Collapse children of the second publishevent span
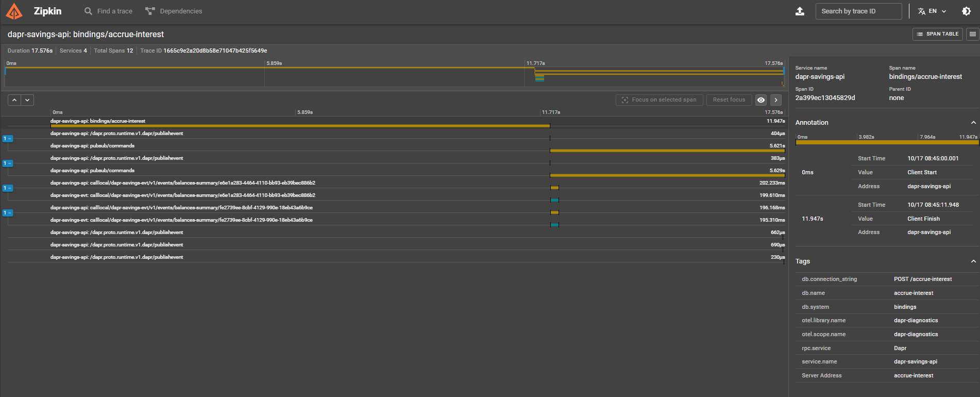Image resolution: width=980 pixels, height=397 pixels. click(8, 163)
